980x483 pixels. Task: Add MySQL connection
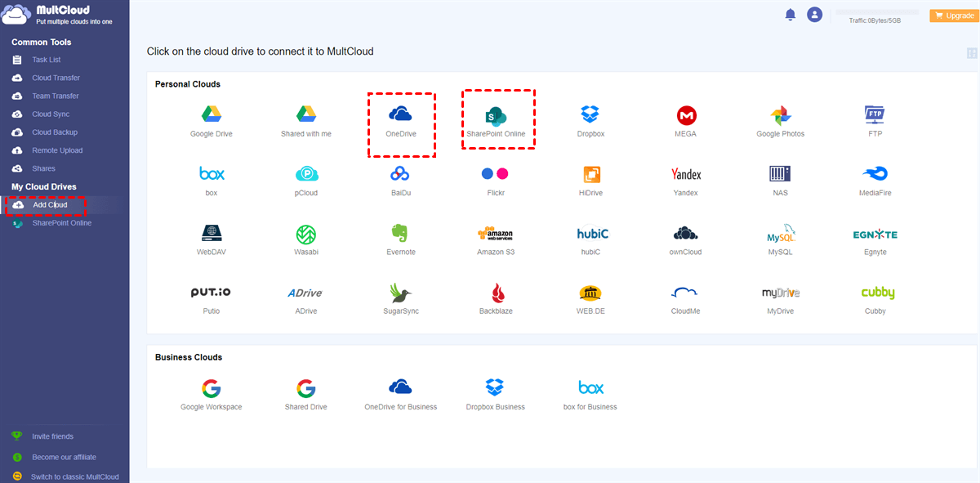pyautogui.click(x=780, y=240)
